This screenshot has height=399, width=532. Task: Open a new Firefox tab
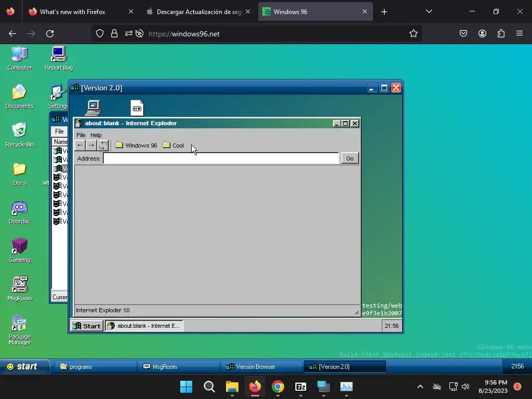[x=384, y=12]
